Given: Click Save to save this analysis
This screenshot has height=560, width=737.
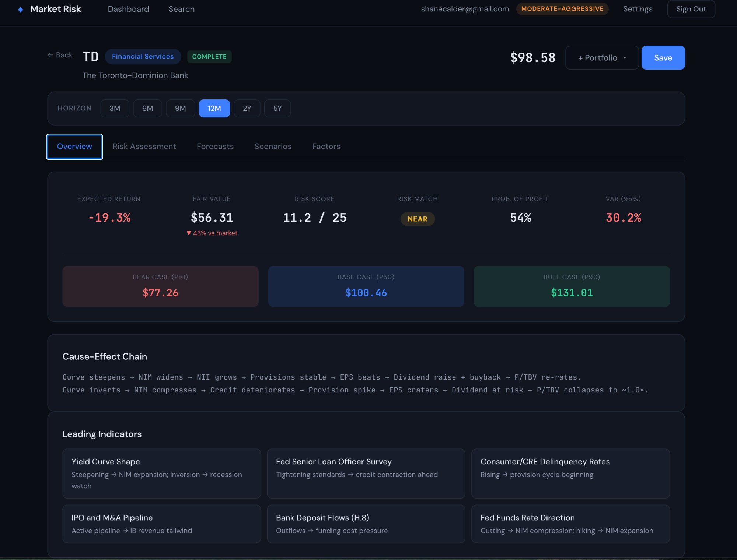Looking at the screenshot, I should pyautogui.click(x=663, y=57).
